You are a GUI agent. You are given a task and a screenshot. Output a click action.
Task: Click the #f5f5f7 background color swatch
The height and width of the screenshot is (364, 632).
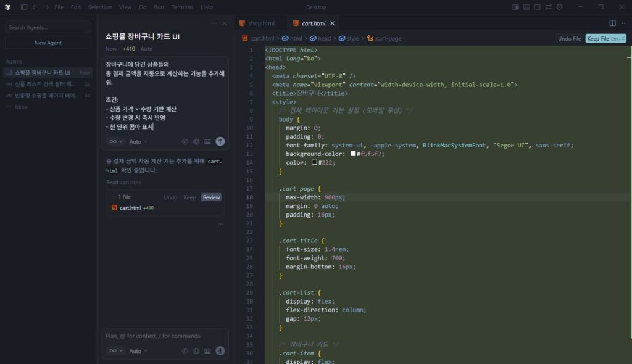(x=352, y=154)
